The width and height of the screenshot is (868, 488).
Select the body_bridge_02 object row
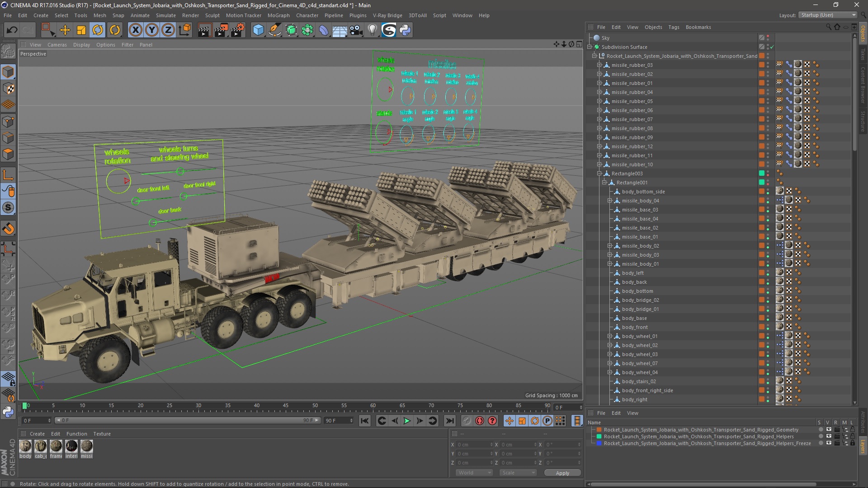[640, 300]
